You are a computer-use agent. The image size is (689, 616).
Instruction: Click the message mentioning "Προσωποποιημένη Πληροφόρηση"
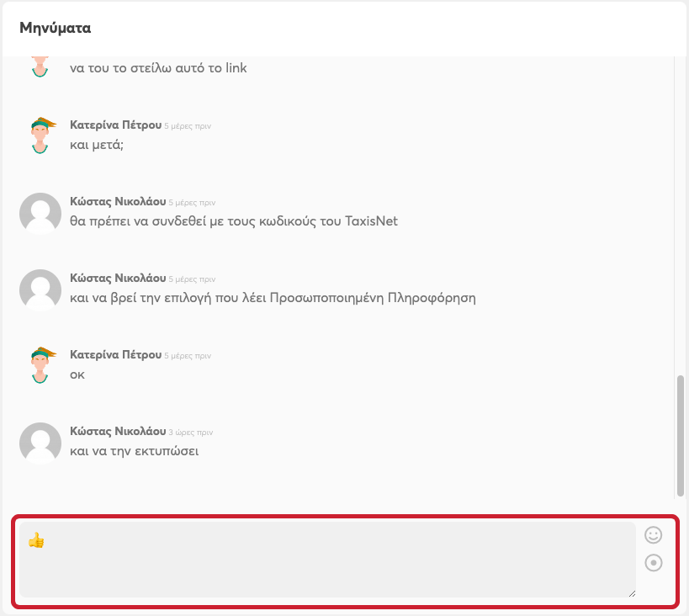[x=273, y=298]
